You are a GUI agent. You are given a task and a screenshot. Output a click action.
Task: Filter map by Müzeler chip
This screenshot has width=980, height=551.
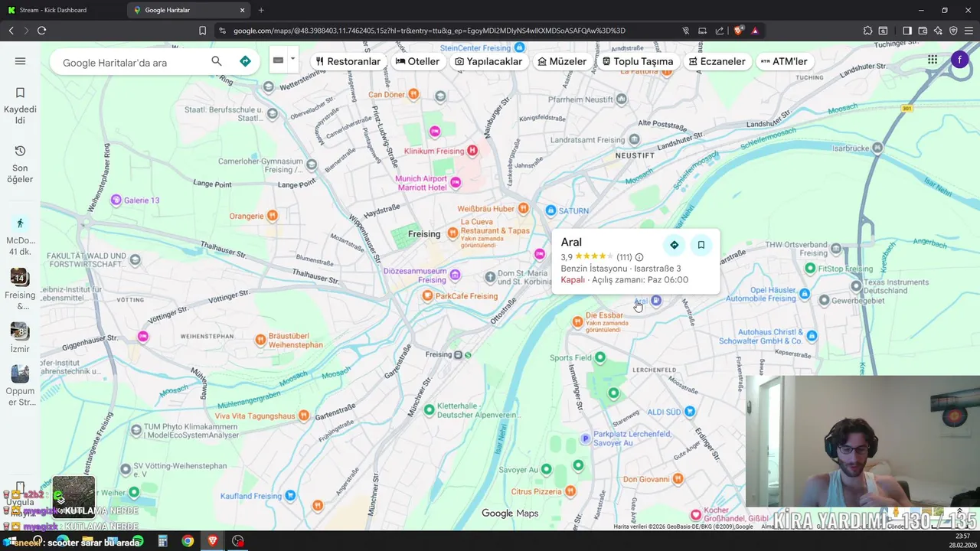pos(562,61)
